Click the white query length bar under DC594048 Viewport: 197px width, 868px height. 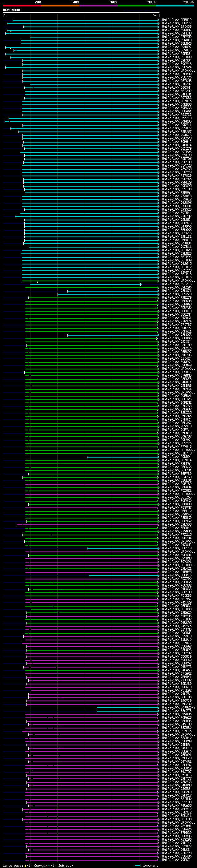point(81,13)
